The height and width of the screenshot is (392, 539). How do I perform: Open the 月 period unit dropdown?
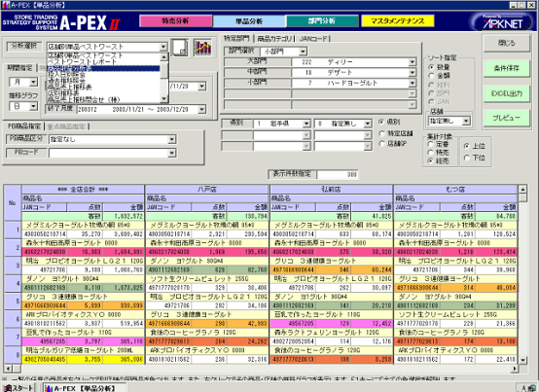[x=33, y=82]
